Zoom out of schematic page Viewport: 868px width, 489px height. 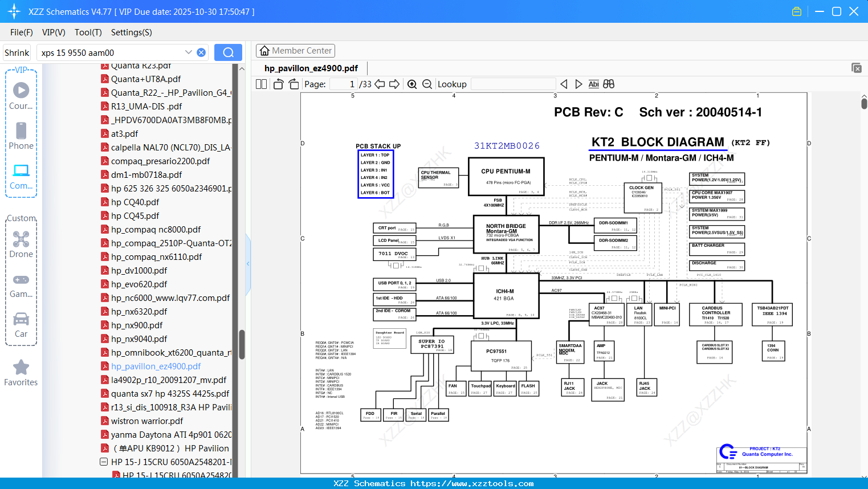pyautogui.click(x=427, y=84)
